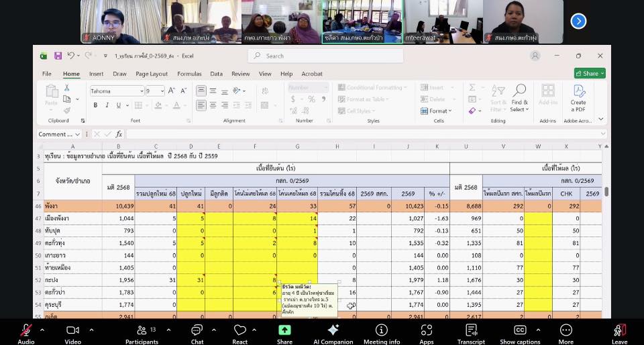Unmute the microphone in Zoom toolbar

pos(26,330)
